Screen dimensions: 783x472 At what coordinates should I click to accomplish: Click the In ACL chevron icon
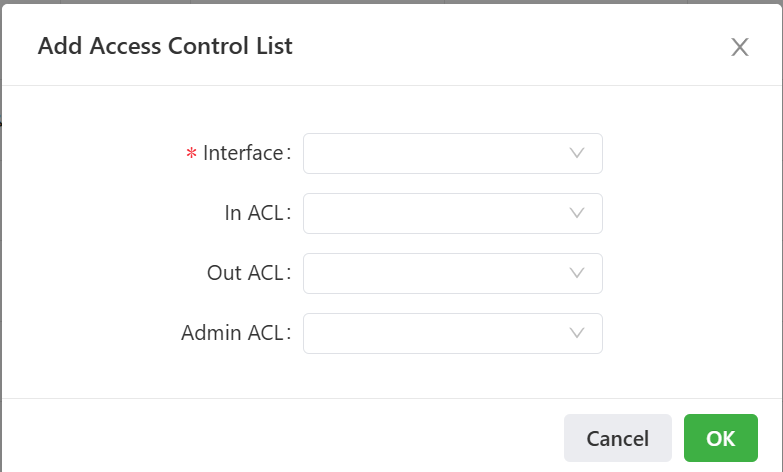[576, 213]
